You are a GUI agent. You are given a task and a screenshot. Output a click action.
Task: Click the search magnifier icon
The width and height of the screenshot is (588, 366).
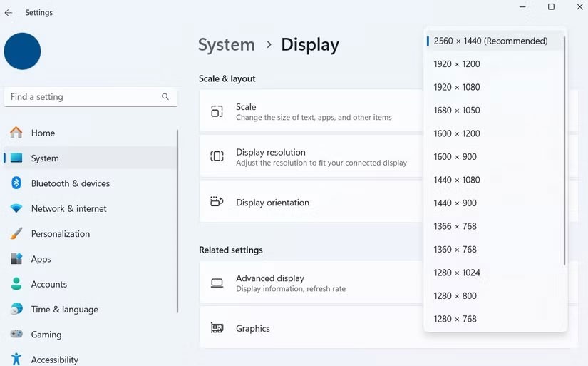pos(165,97)
